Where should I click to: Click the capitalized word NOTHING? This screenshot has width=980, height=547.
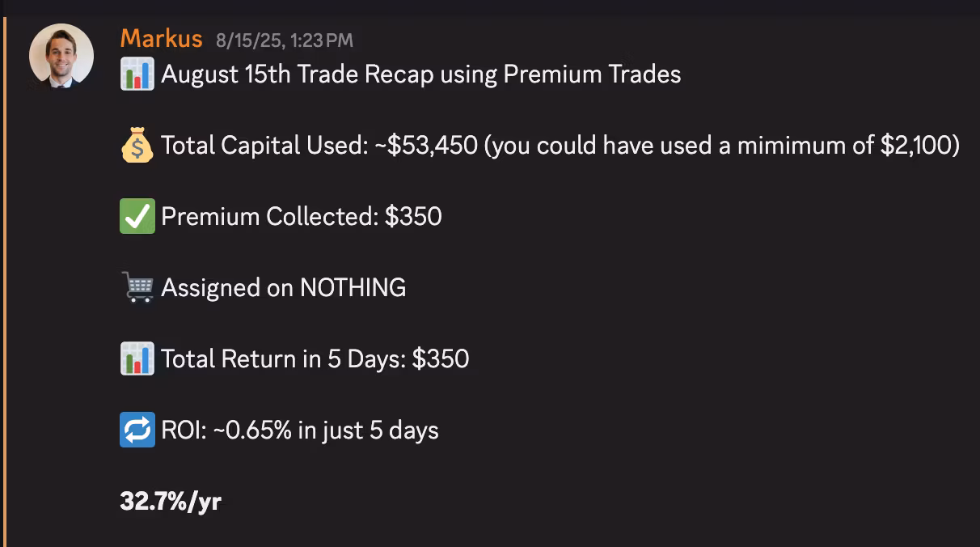pyautogui.click(x=353, y=287)
